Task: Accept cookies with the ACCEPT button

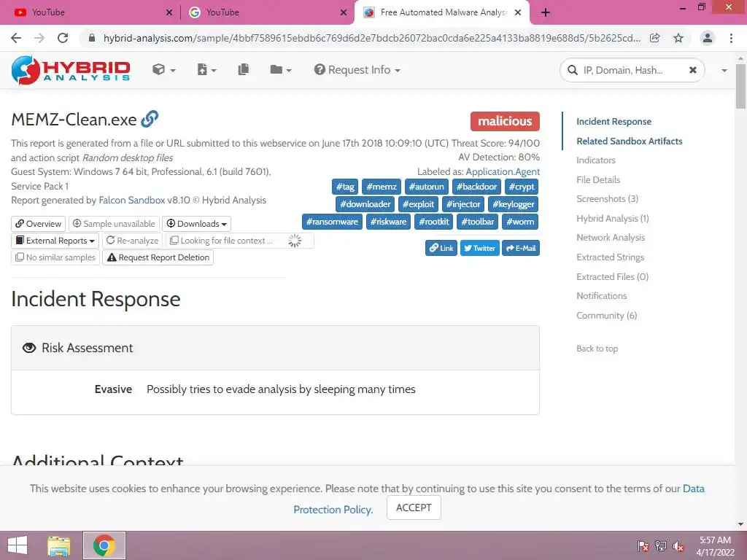Action: click(x=414, y=507)
